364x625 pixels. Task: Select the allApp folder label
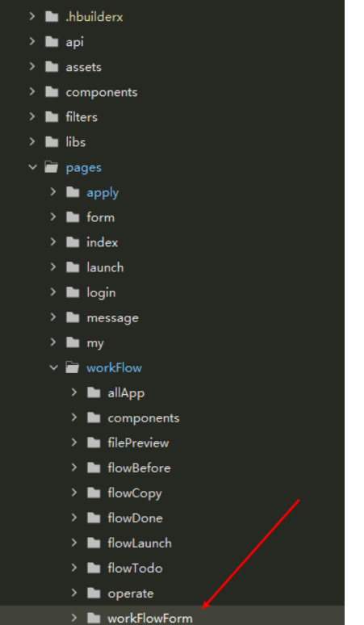pos(126,393)
